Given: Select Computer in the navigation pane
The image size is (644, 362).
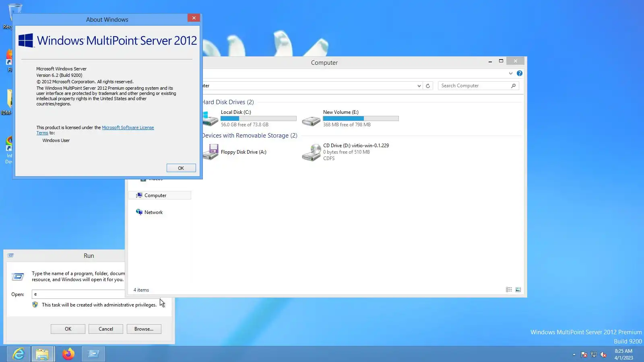Looking at the screenshot, I should [x=159, y=195].
